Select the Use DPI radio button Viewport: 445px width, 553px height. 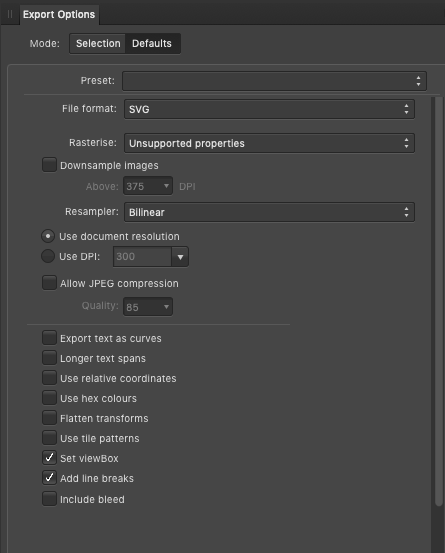click(x=48, y=256)
